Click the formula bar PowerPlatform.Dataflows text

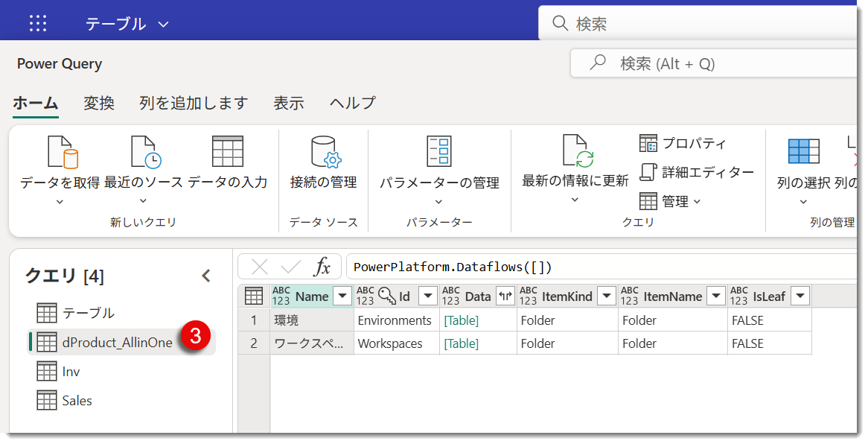pyautogui.click(x=453, y=267)
